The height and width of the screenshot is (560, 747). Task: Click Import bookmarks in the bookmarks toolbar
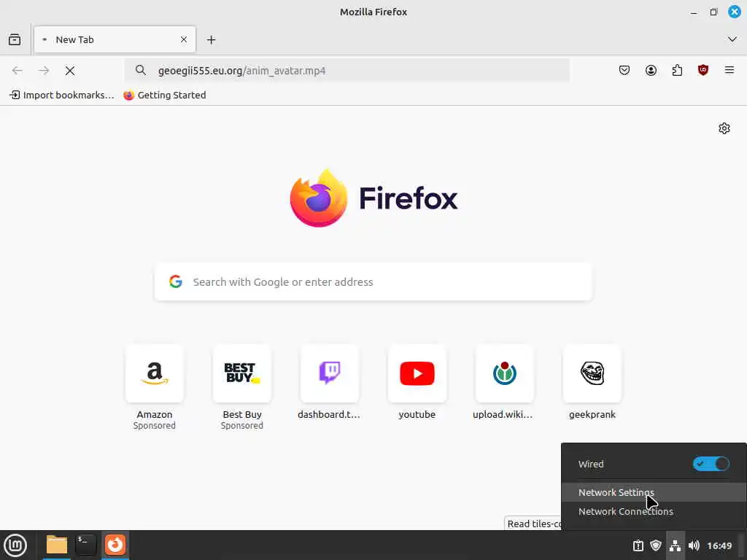coord(62,96)
